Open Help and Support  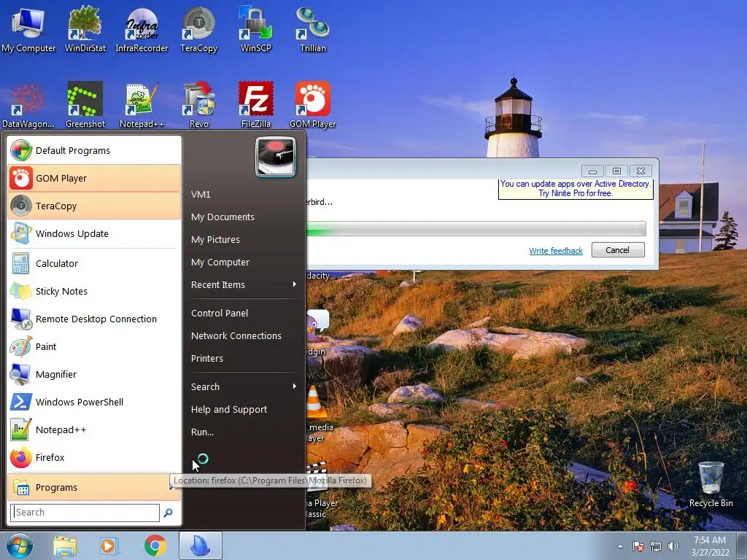(x=244, y=410)
